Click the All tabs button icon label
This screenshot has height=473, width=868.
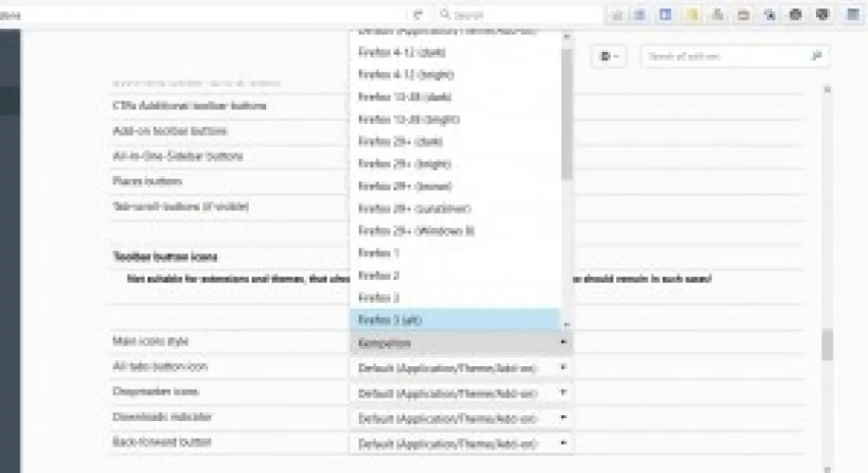160,366
